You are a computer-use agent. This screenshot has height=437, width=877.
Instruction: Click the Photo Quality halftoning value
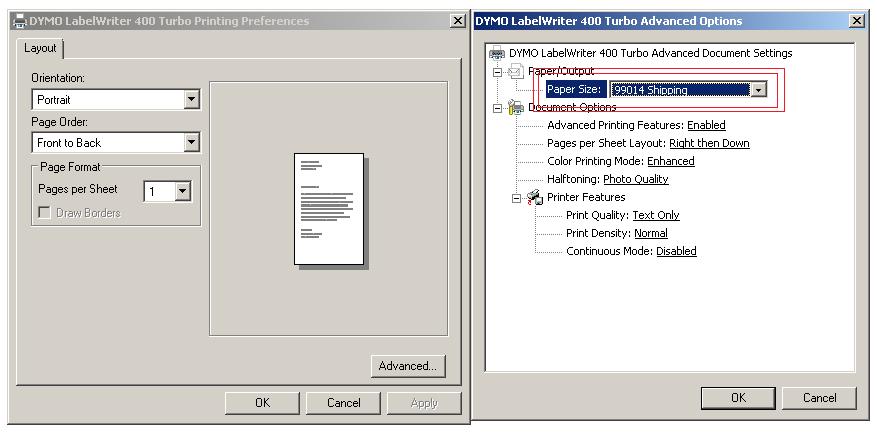pyautogui.click(x=636, y=179)
